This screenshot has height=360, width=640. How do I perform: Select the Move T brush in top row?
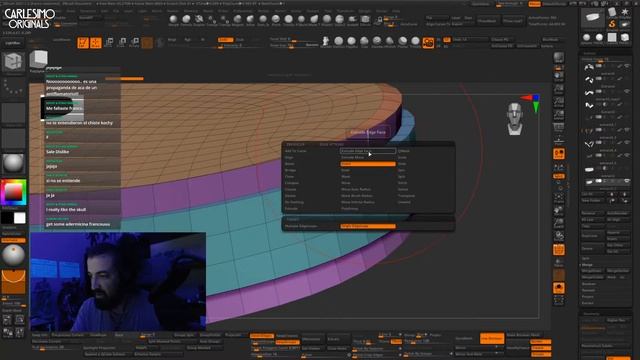pyautogui.click(x=313, y=20)
